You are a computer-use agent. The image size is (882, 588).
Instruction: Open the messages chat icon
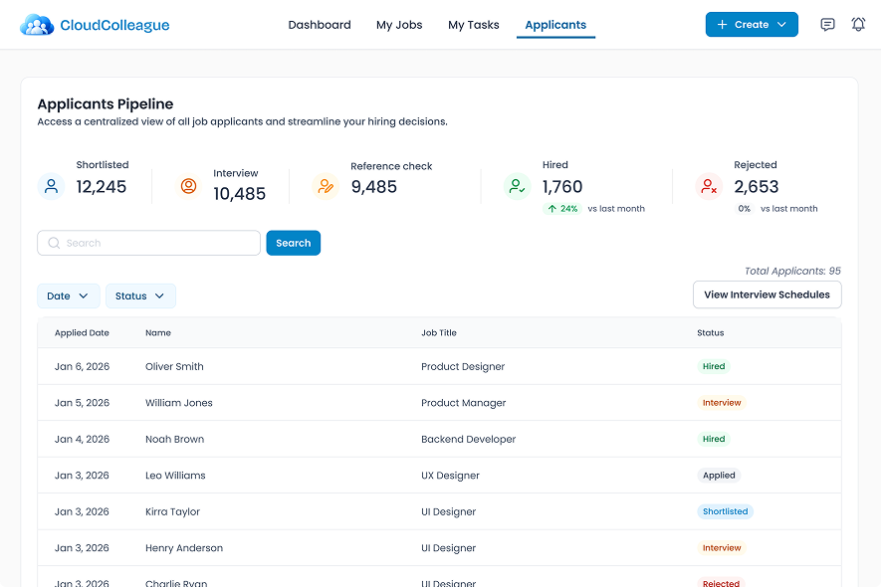point(827,25)
